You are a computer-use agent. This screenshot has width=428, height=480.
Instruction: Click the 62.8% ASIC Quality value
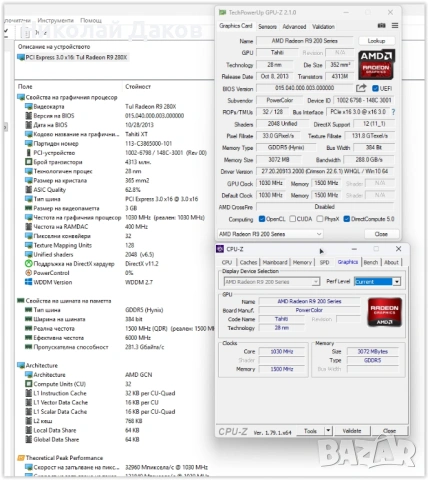pyautogui.click(x=133, y=190)
